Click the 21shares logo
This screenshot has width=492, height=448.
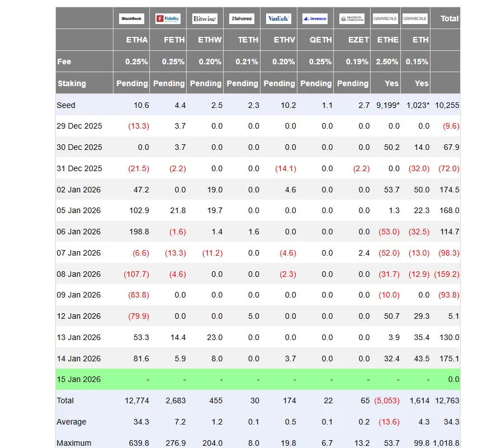(x=242, y=19)
